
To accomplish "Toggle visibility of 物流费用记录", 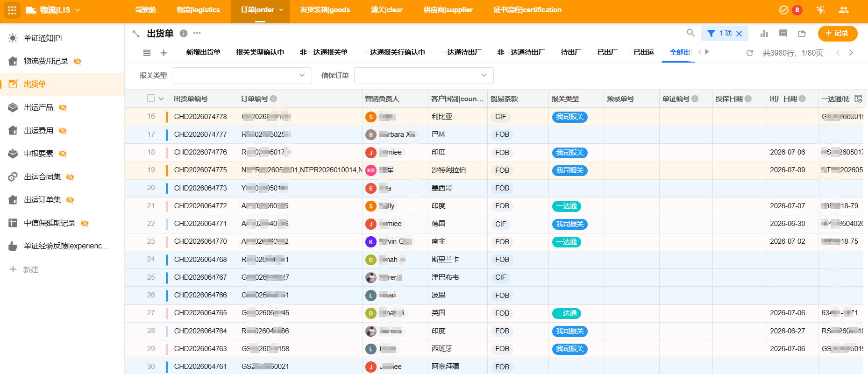I will pos(78,61).
